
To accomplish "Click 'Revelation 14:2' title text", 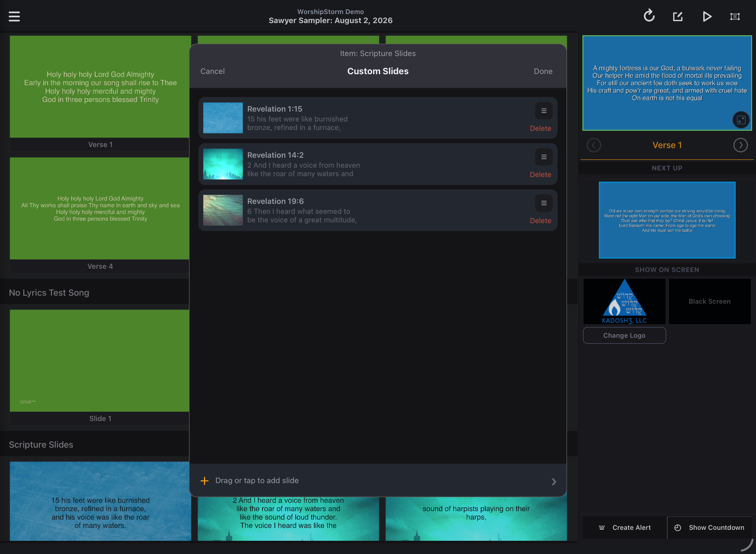I will point(275,155).
